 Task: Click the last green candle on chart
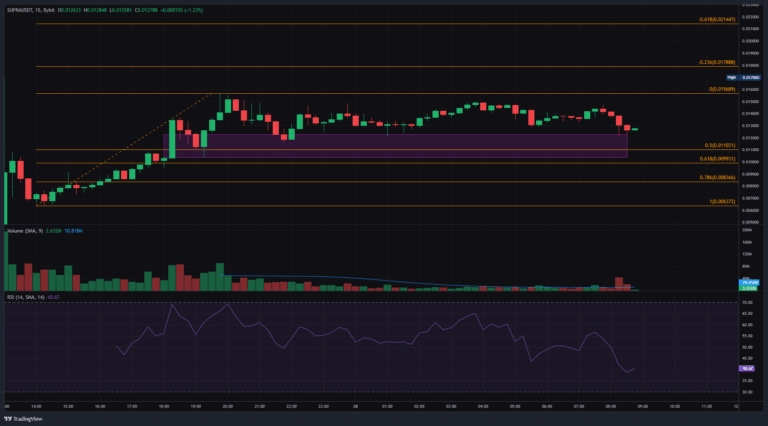(x=634, y=129)
